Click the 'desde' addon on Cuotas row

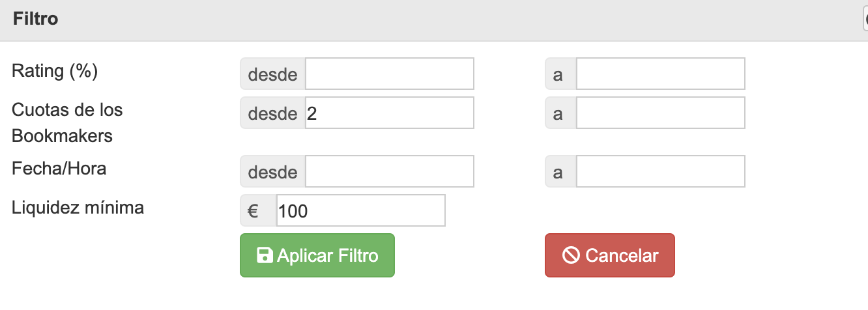pyautogui.click(x=273, y=113)
